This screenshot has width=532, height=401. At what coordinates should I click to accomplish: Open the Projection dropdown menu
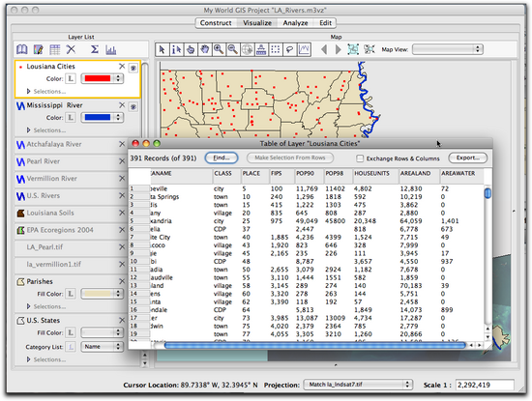click(x=358, y=385)
